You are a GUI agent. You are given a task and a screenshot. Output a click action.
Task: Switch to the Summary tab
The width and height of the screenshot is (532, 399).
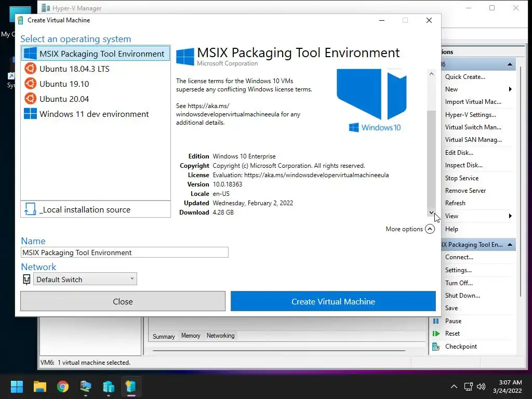tap(164, 336)
